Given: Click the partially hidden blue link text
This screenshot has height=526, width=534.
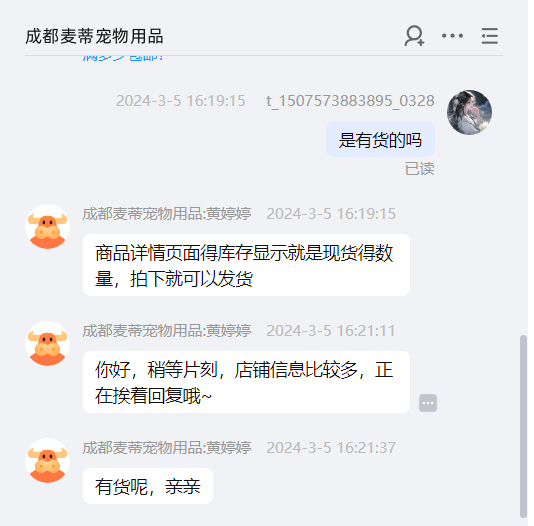Looking at the screenshot, I should click(x=123, y=58).
